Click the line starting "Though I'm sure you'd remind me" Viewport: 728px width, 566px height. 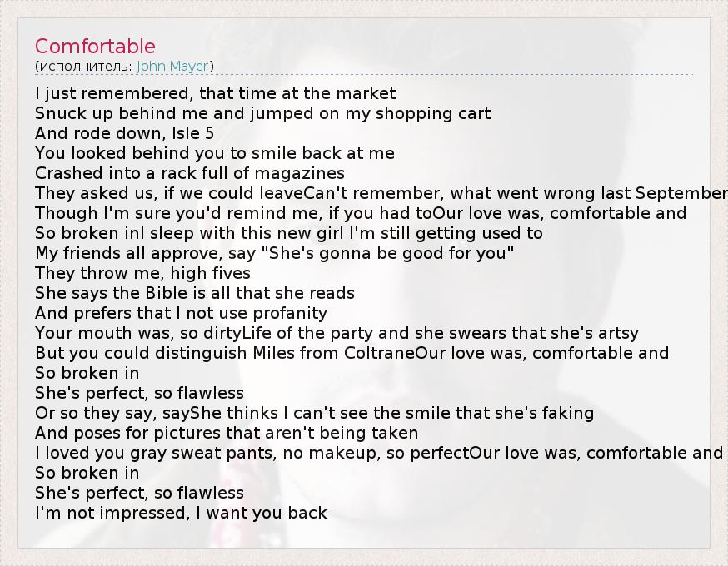pos(361,213)
